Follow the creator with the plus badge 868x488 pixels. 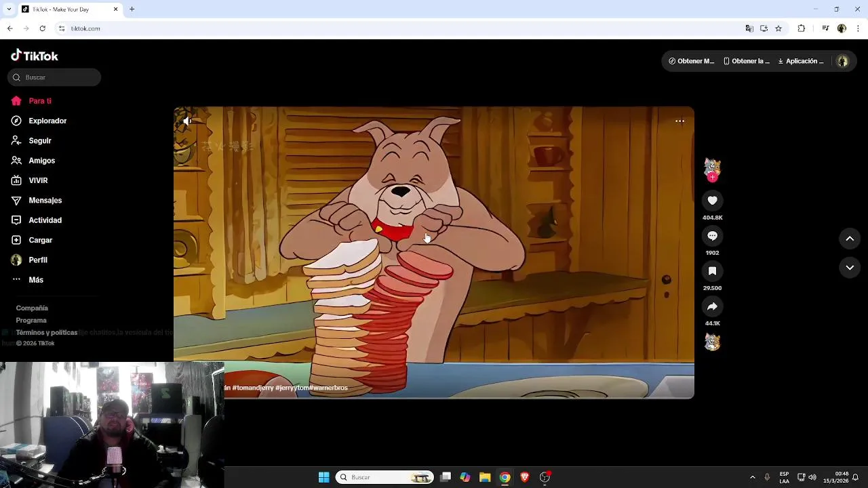point(712,178)
